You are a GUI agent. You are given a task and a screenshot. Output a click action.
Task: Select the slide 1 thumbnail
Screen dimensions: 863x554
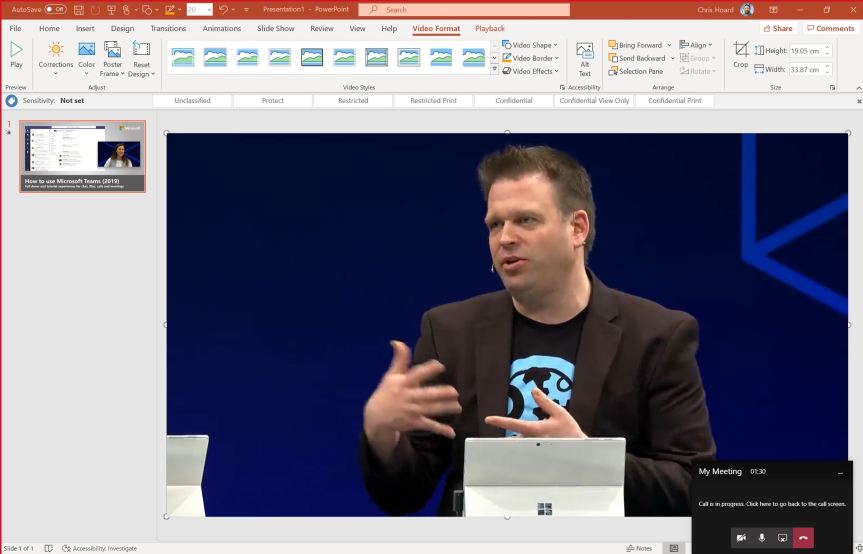(x=83, y=156)
